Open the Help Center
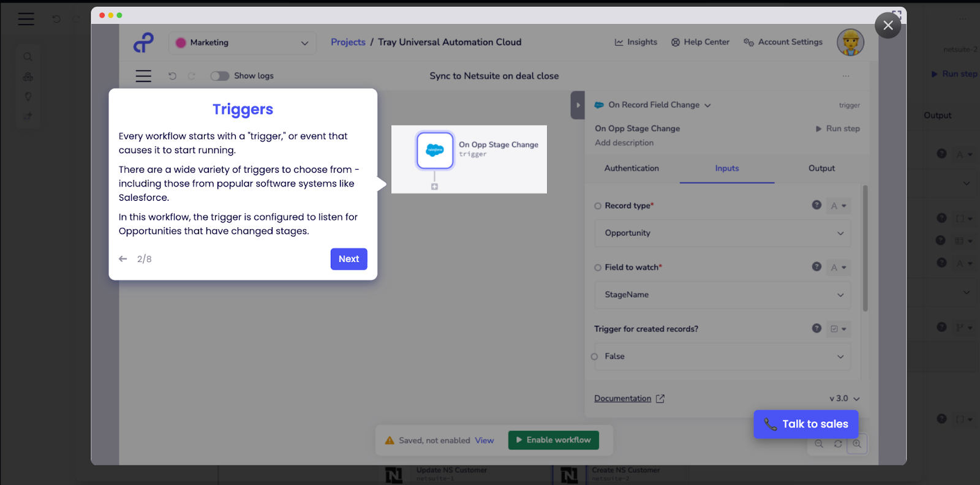 pyautogui.click(x=700, y=42)
